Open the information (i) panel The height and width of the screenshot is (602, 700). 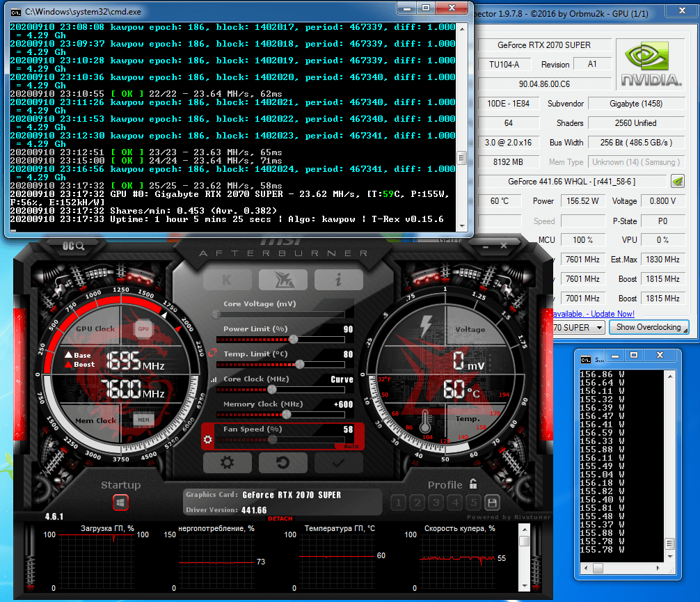(x=338, y=280)
